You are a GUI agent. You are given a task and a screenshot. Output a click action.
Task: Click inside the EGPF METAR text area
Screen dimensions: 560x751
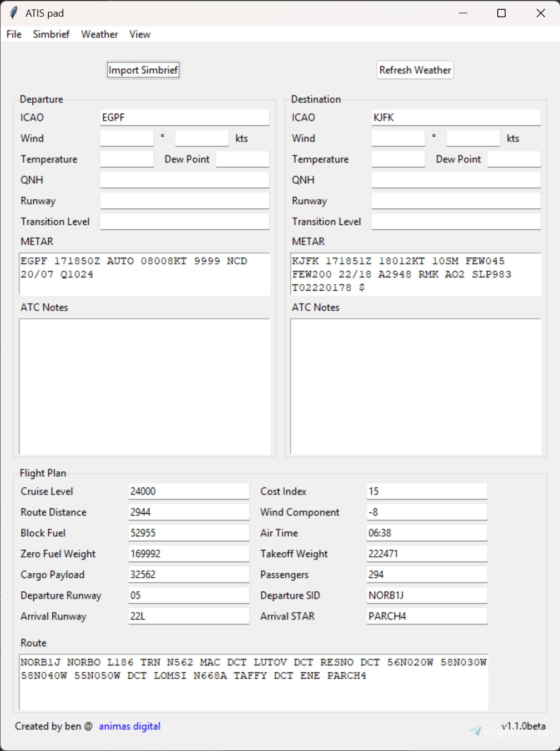pos(144,274)
